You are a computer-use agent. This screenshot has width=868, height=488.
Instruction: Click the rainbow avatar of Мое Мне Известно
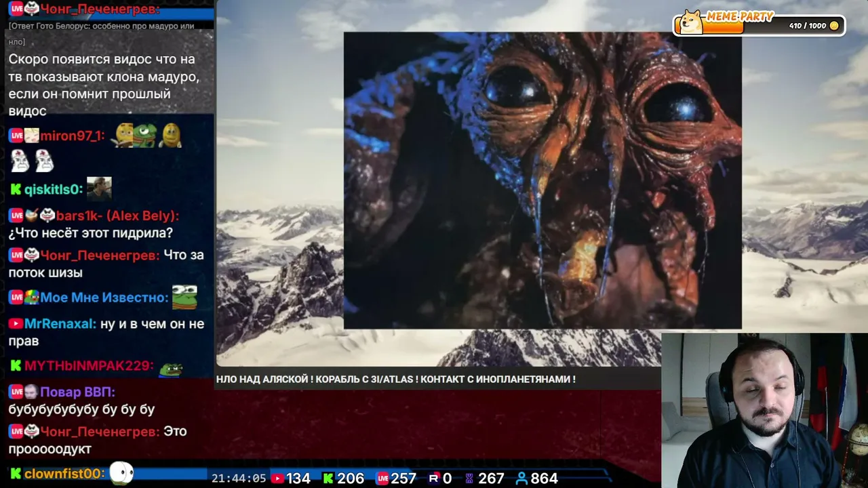coord(32,297)
